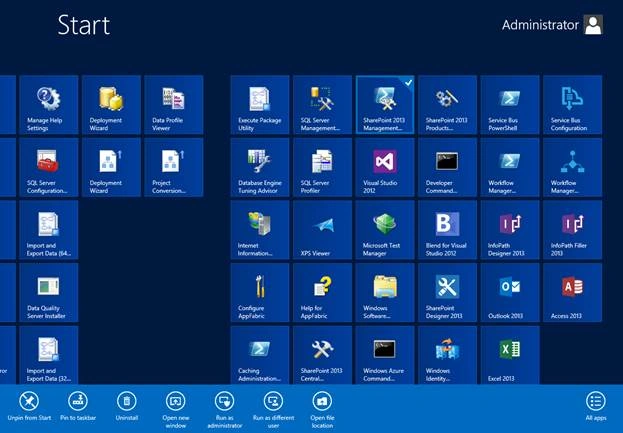This screenshot has height=433, width=623.
Task: Deselect the checked SharePoint 2013 Management tile
Action: 385,105
